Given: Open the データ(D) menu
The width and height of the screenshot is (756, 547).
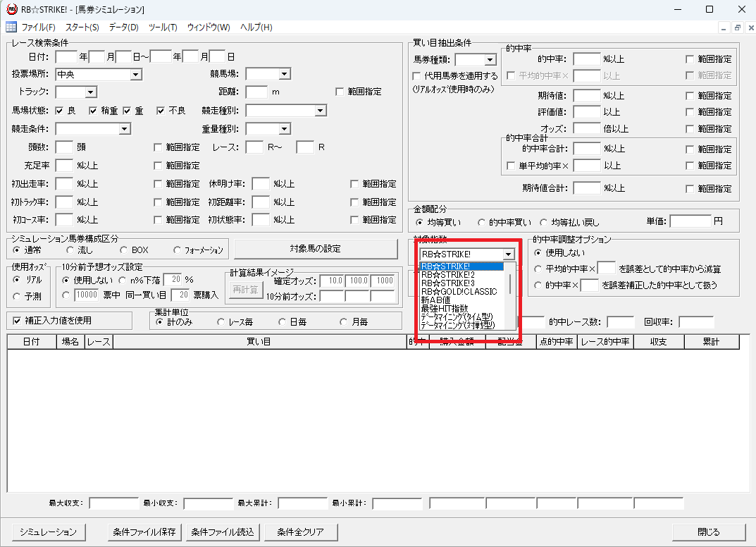Looking at the screenshot, I should point(123,27).
